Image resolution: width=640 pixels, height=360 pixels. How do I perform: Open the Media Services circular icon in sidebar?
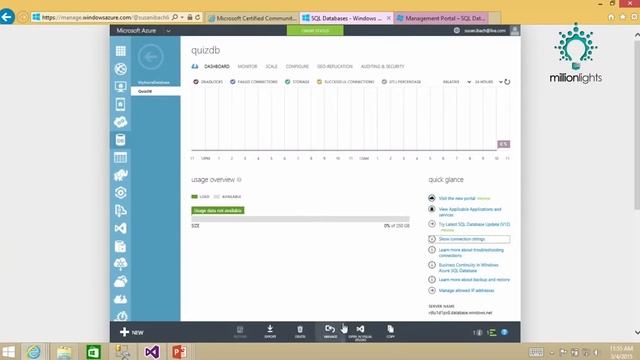[120, 193]
